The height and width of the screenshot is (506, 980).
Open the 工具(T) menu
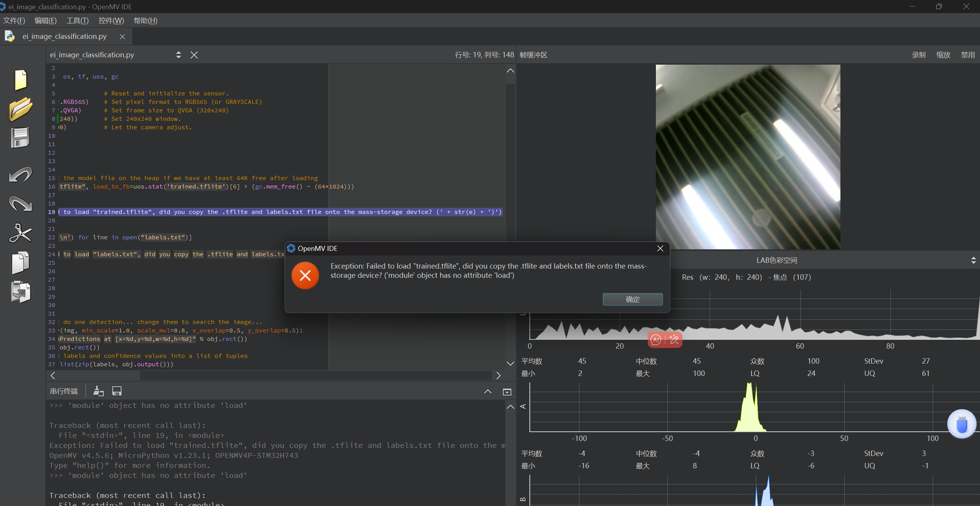click(x=77, y=20)
